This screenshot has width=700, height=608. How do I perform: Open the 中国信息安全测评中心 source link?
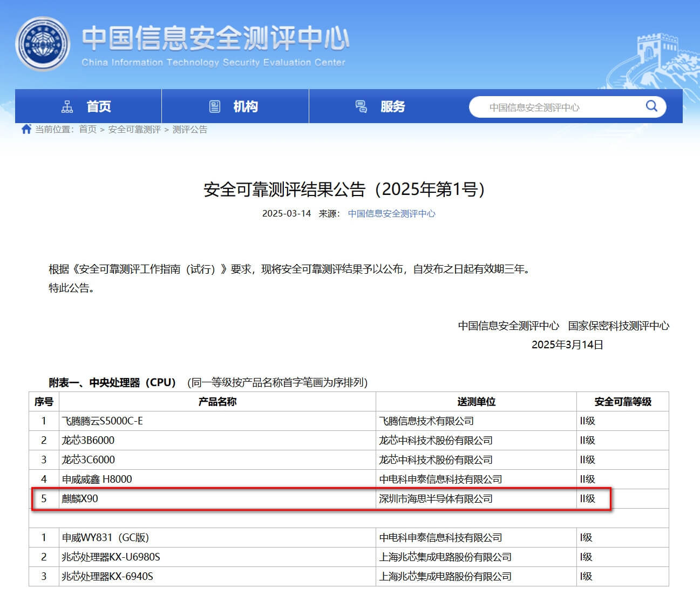tap(391, 213)
